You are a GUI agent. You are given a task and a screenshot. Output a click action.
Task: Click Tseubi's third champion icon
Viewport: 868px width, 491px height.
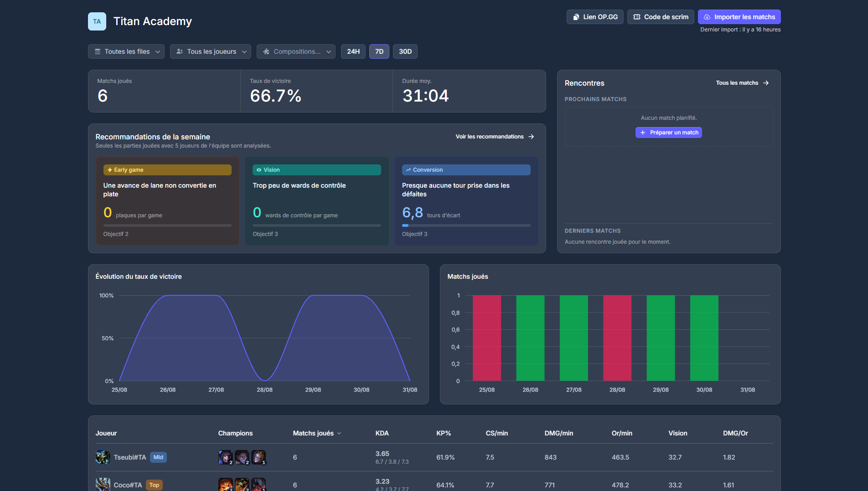[258, 457]
